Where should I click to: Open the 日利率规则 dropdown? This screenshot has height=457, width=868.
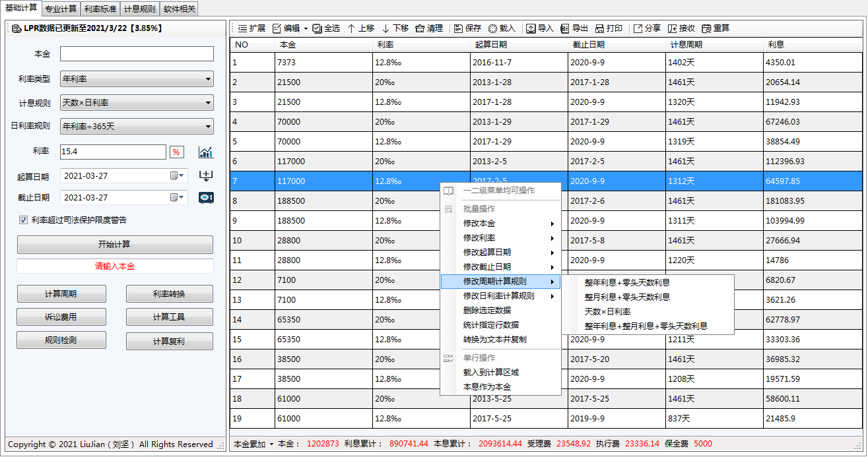coord(209,126)
